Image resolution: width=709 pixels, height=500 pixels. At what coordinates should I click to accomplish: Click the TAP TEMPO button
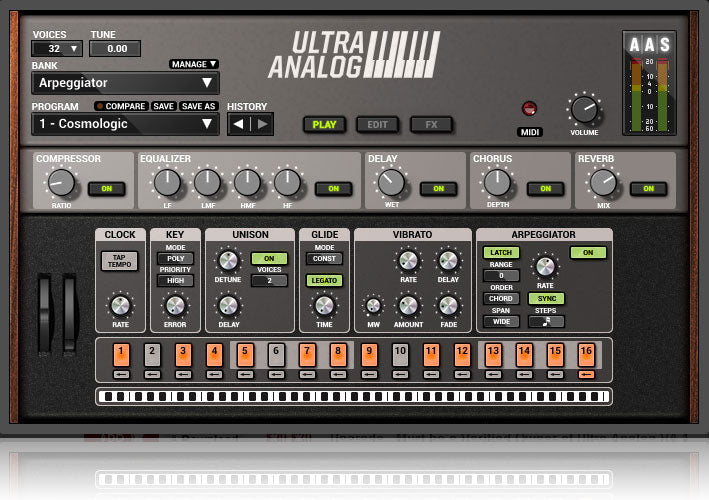[x=119, y=261]
